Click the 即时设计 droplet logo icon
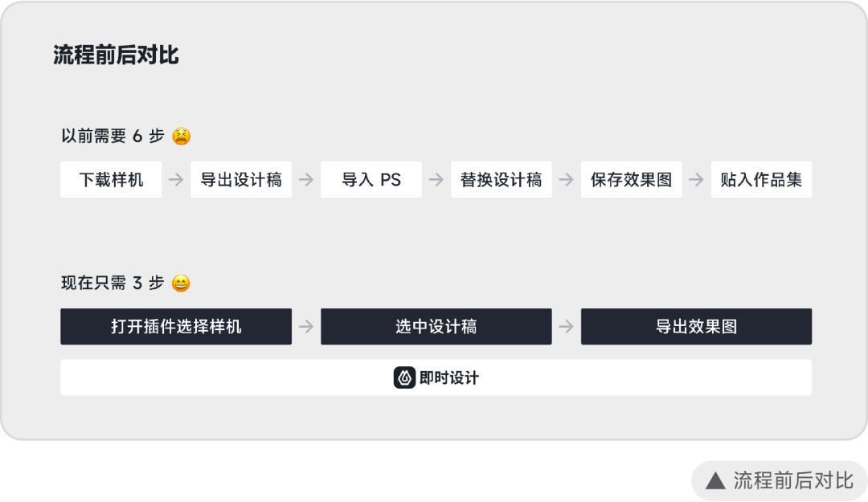The height and width of the screenshot is (502, 868). 404,378
